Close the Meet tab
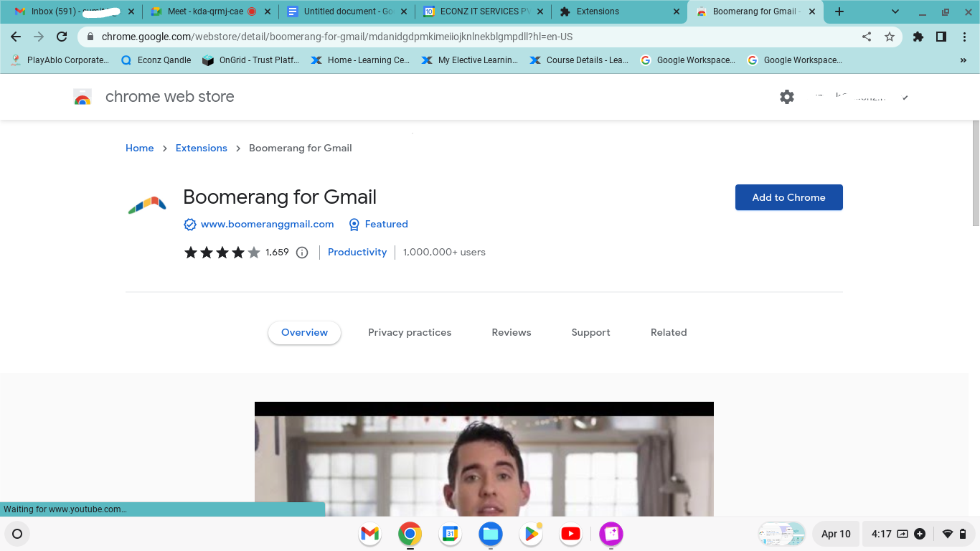Viewport: 980px width, 551px height. 267,11
